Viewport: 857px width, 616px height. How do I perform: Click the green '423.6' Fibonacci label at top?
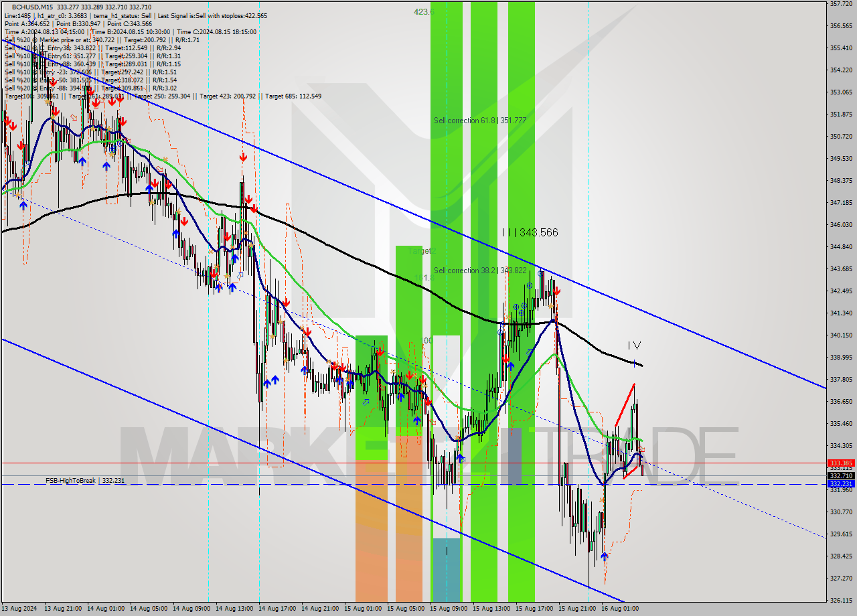(423, 11)
